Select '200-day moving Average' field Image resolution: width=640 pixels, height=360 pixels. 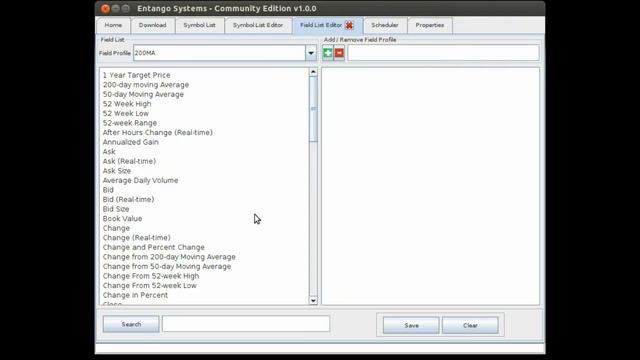146,85
